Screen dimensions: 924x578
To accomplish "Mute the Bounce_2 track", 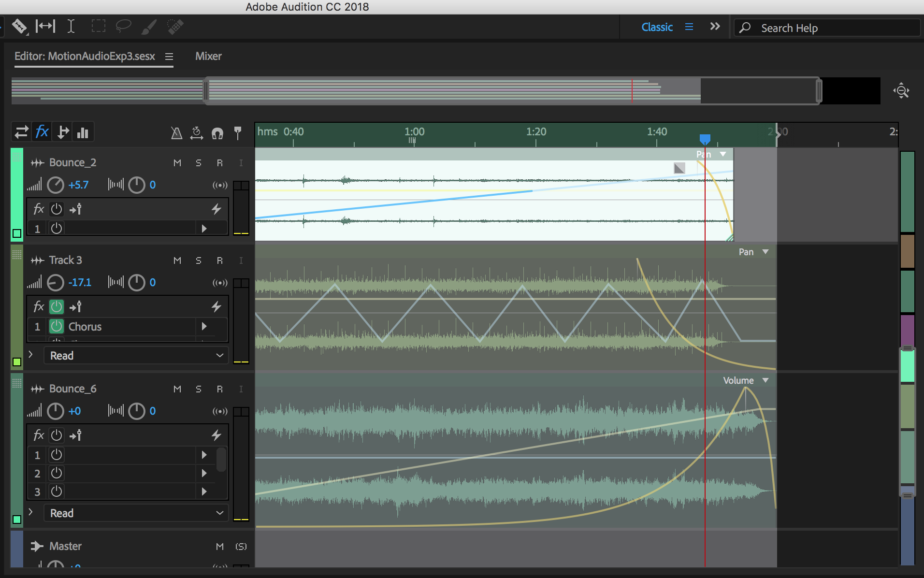I will (x=177, y=163).
